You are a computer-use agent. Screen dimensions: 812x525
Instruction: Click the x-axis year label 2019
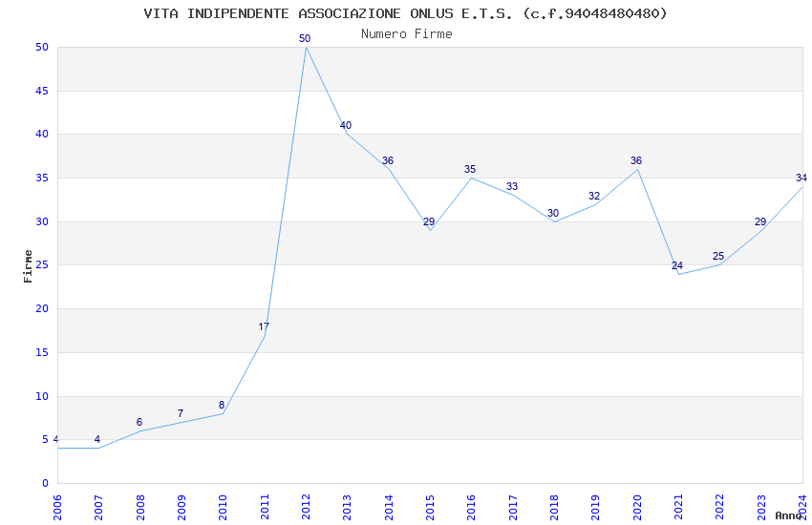point(596,507)
